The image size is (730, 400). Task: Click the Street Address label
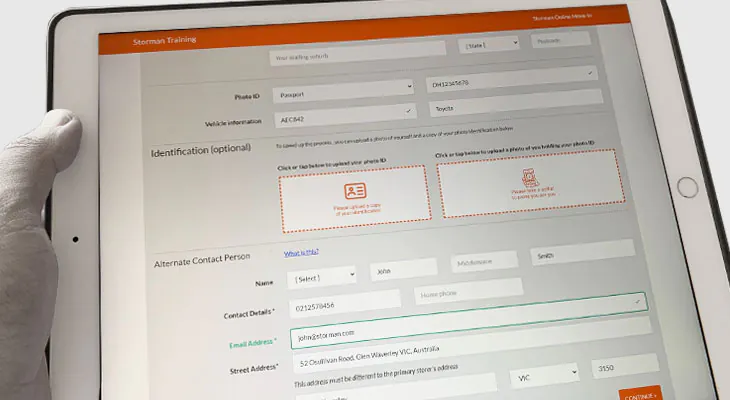tap(254, 369)
